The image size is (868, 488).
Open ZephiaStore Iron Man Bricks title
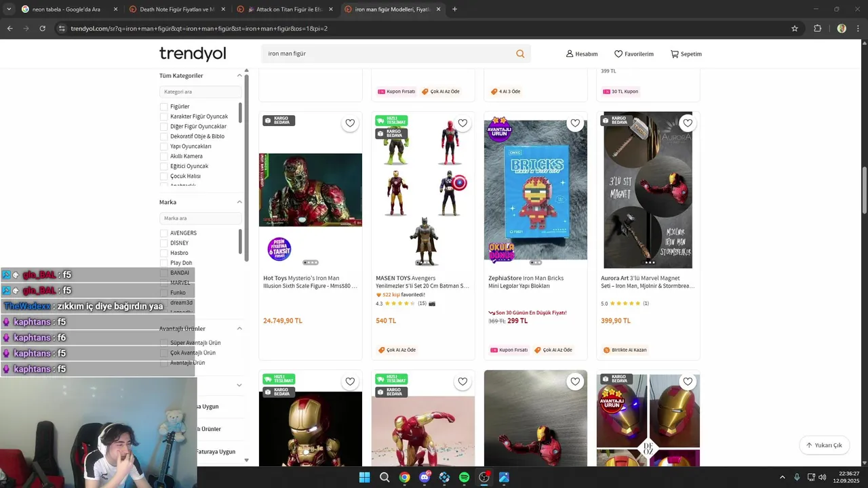click(526, 282)
